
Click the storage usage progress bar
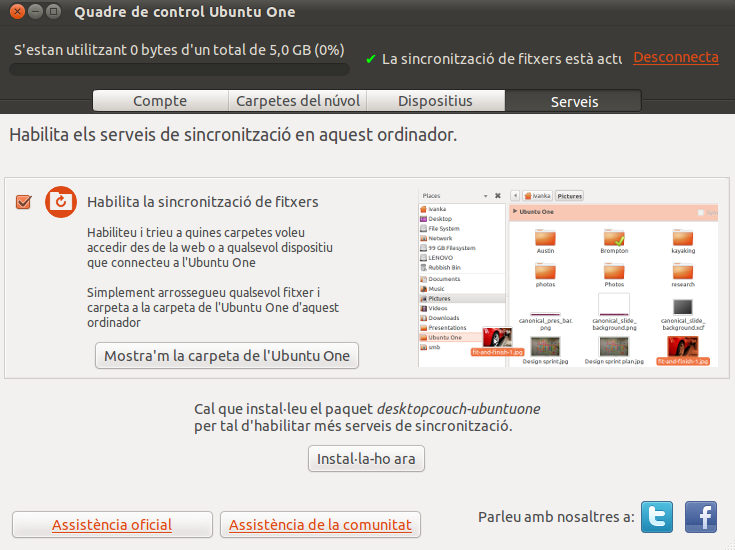coord(179,69)
